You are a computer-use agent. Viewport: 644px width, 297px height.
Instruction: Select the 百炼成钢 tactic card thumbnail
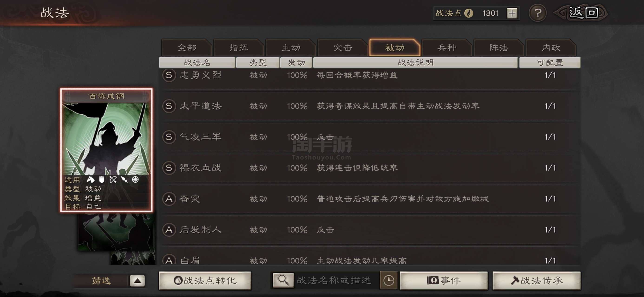coord(106,150)
